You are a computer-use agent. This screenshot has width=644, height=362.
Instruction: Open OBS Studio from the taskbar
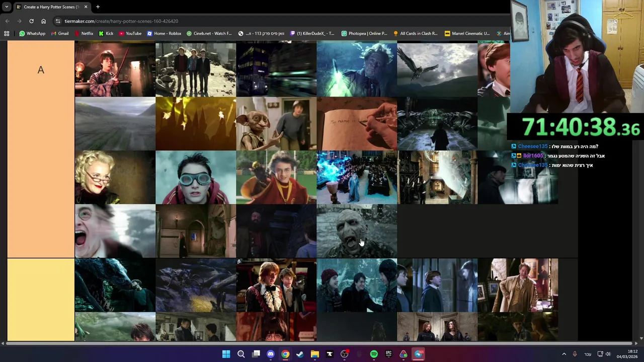[x=345, y=354]
